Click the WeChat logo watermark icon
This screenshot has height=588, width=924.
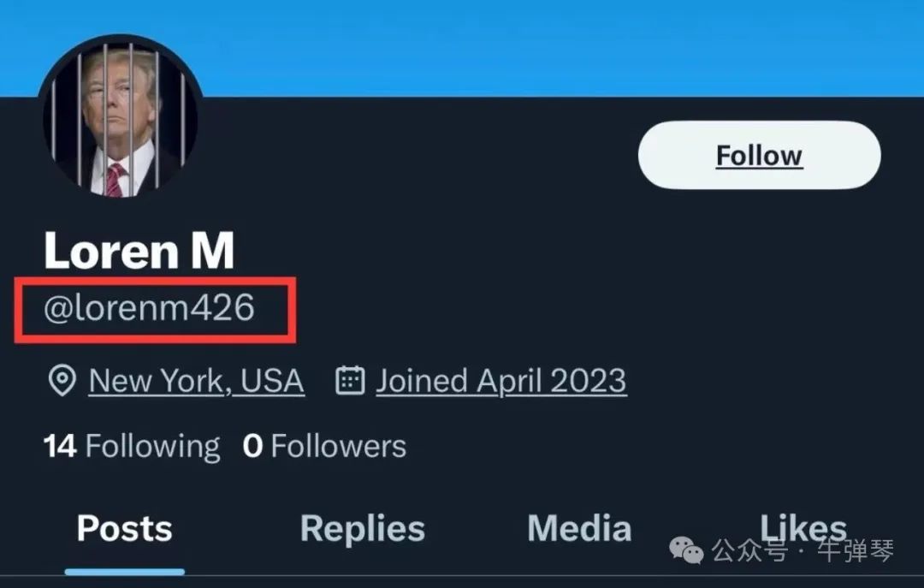pos(686,550)
